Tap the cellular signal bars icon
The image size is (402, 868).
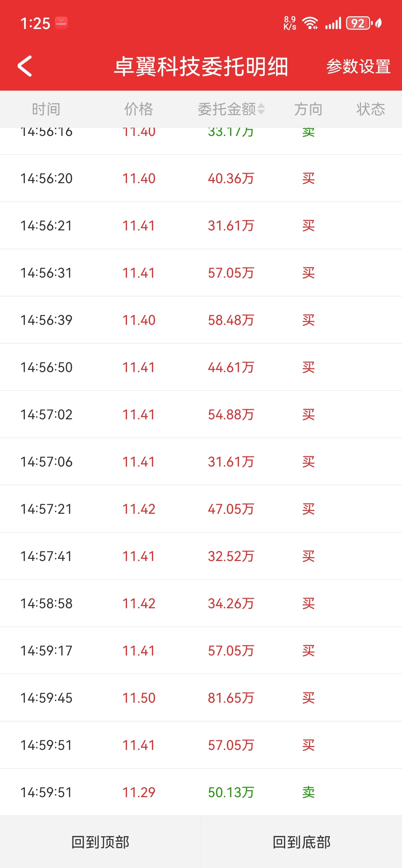click(x=333, y=23)
